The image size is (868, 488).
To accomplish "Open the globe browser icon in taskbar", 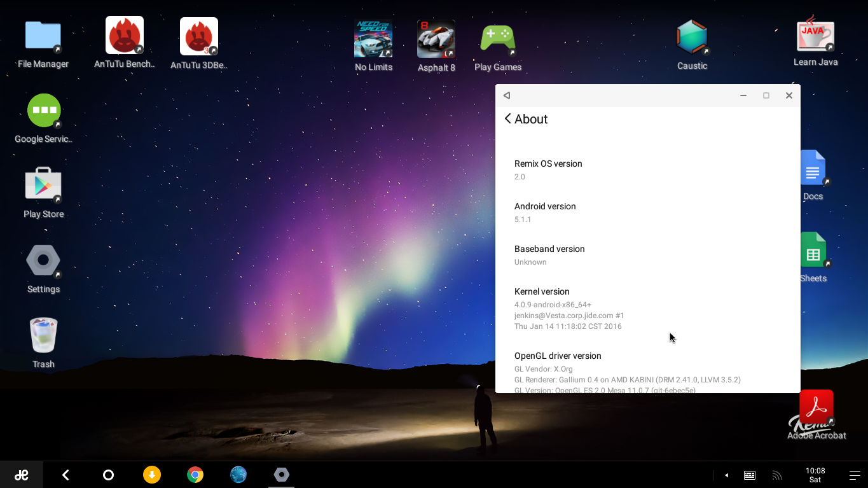I will pyautogui.click(x=238, y=475).
